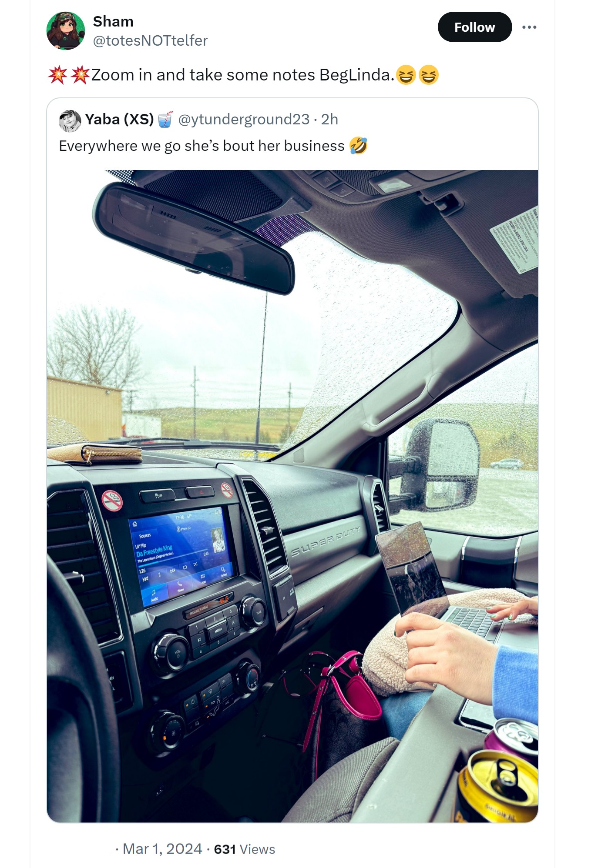Visit the @totesNOTtelfer handle

(x=151, y=41)
